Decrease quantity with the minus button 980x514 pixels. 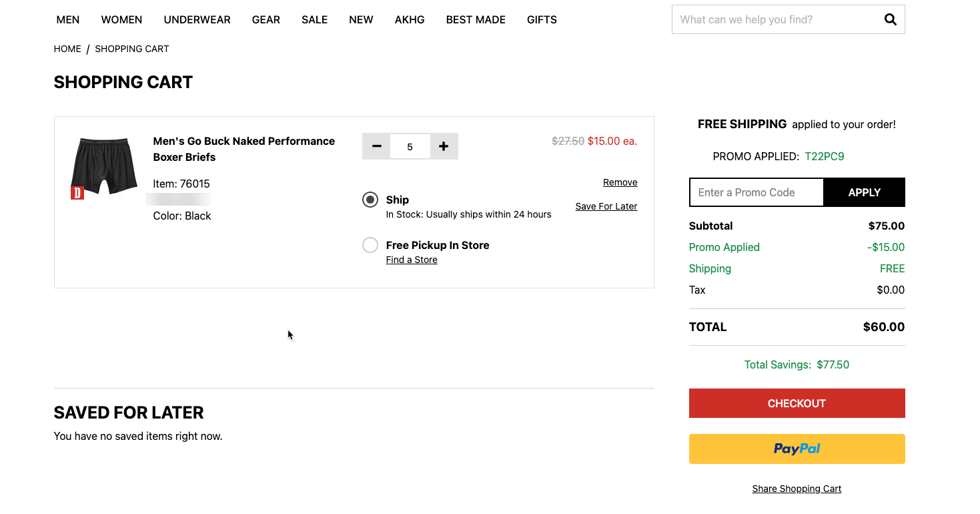(376, 146)
